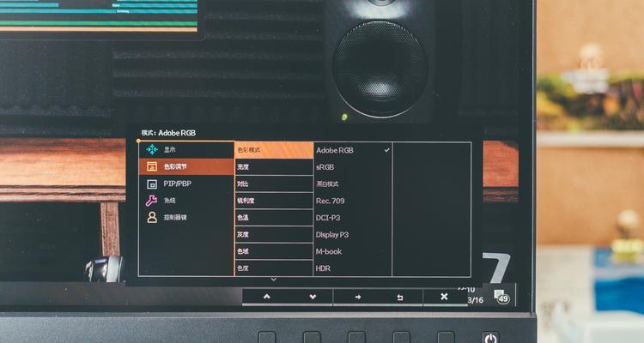The image size is (644, 343).
Task: Click the return/back arrow OSD icon
Action: pyautogui.click(x=400, y=297)
